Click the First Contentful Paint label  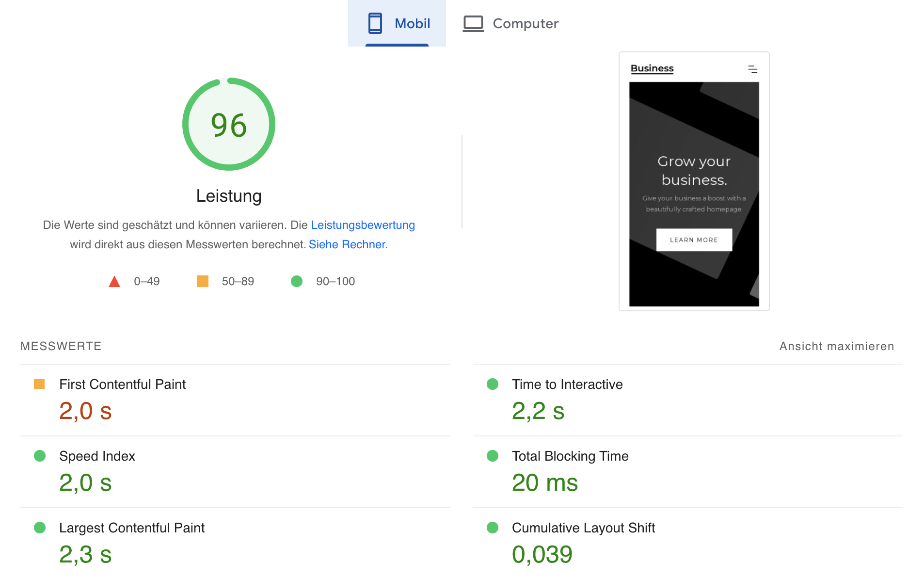(122, 384)
